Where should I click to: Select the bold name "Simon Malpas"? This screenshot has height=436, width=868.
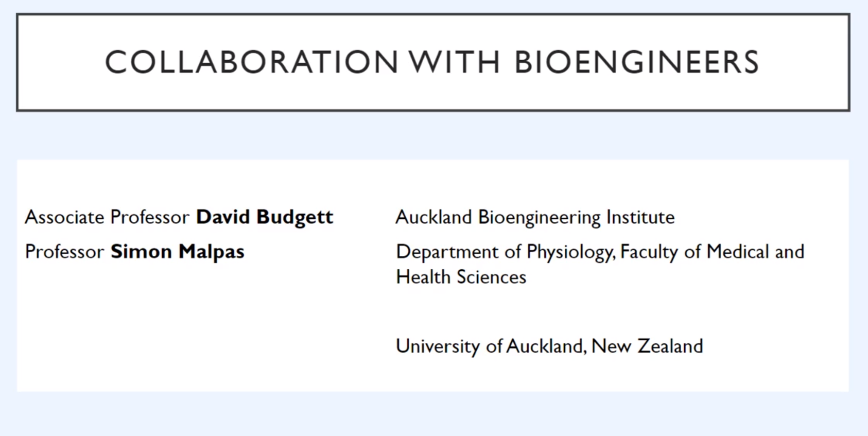pos(178,252)
